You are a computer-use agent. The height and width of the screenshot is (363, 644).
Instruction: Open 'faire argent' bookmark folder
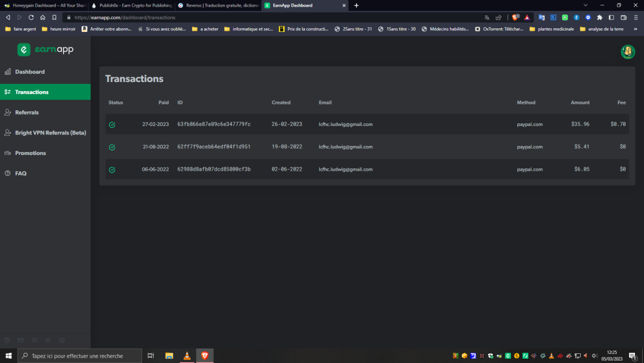pyautogui.click(x=20, y=29)
